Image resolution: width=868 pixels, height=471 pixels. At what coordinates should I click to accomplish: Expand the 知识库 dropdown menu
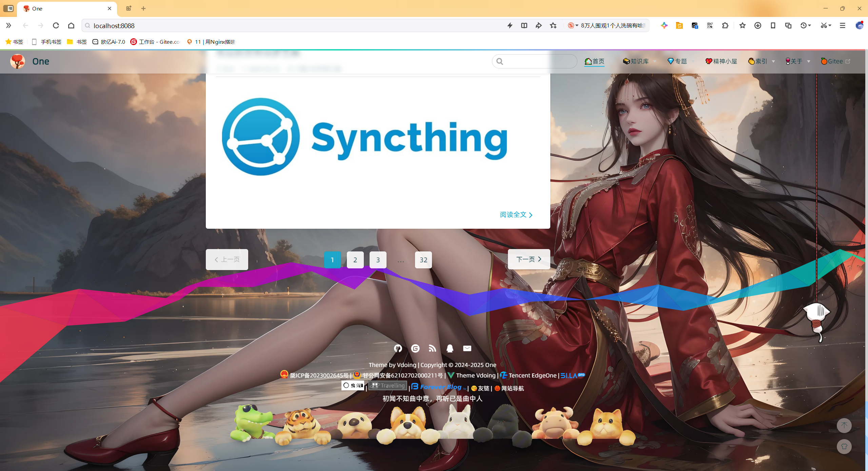click(x=639, y=61)
